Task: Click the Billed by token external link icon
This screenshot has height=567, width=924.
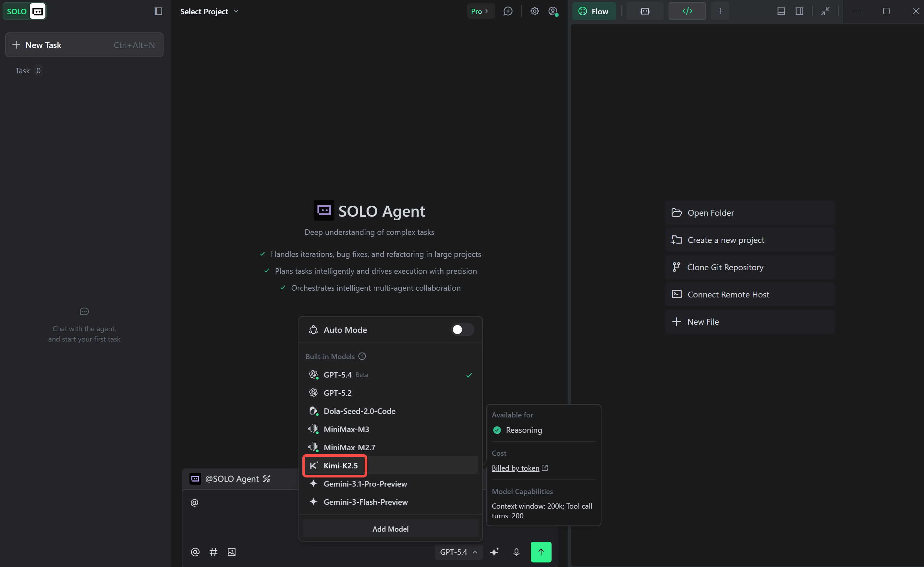Action: click(545, 468)
